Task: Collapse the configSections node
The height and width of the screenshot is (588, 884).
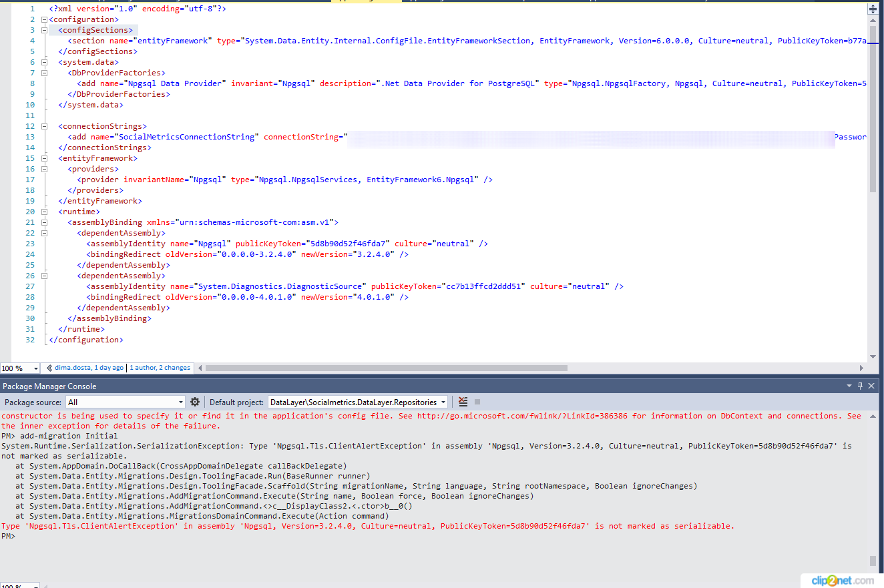Action: pyautogui.click(x=44, y=30)
